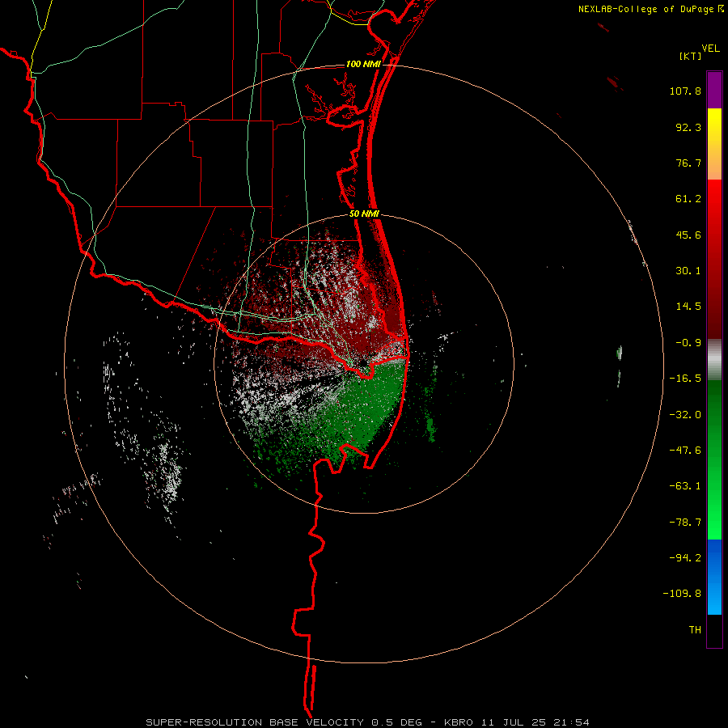Click the 76.7 legend value
The image size is (728, 728).
[x=688, y=163]
